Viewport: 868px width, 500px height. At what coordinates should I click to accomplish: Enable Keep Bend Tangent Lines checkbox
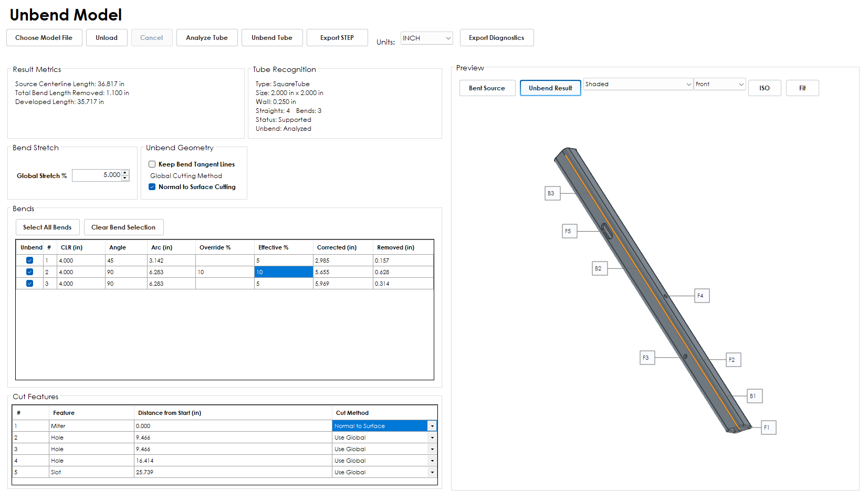[152, 164]
